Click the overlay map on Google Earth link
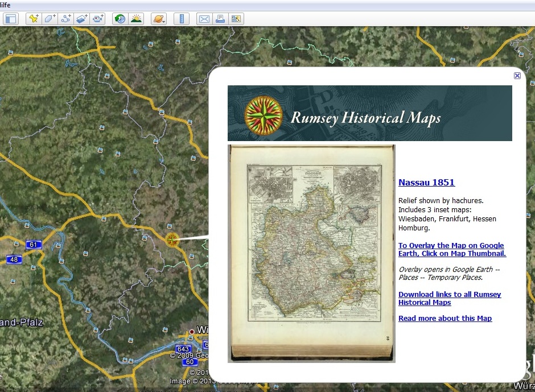Viewport: 535px width, 392px height. [452, 249]
